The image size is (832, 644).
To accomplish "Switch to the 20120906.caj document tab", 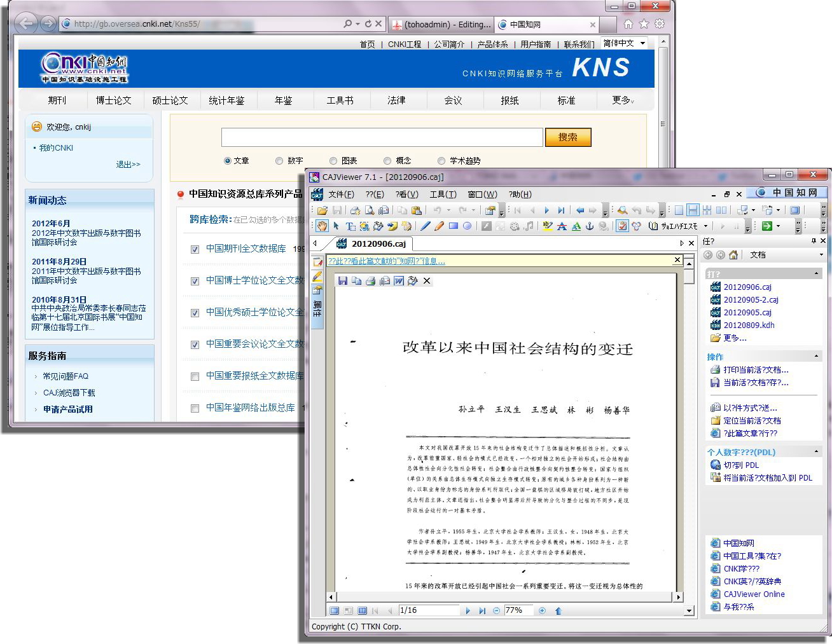I will pos(378,243).
